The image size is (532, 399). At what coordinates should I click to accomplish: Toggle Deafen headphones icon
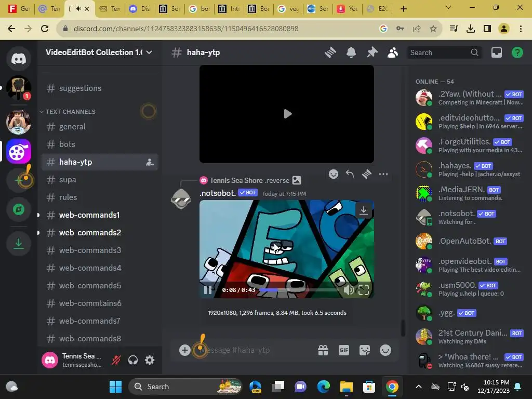pyautogui.click(x=133, y=360)
